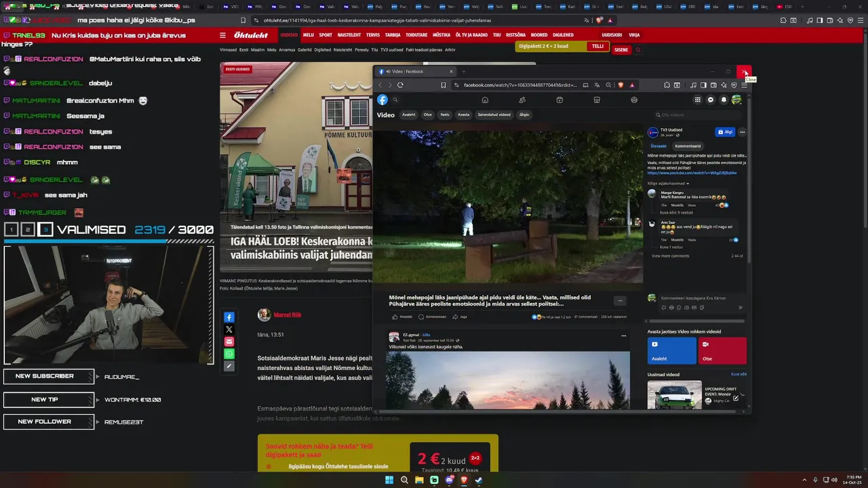Reload the Facebook page
This screenshot has height=488, width=868.
(x=400, y=85)
